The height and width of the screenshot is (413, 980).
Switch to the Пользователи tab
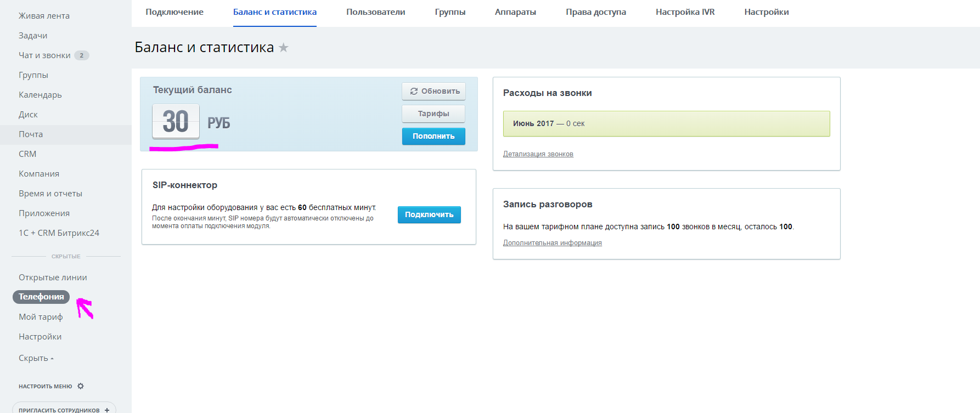(376, 12)
